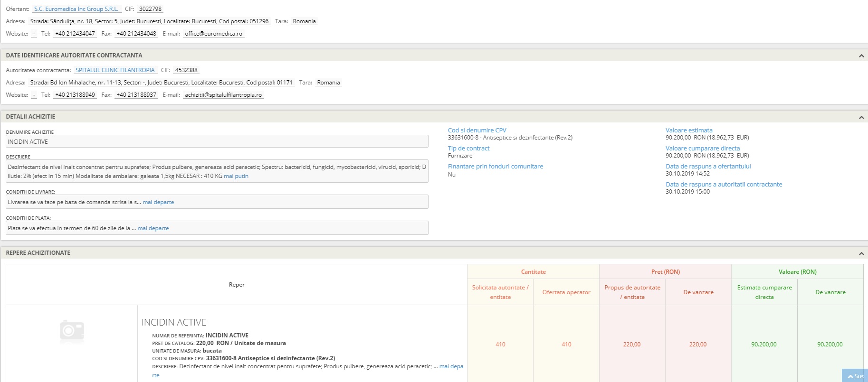Click 'mai putin' in the description box

236,176
